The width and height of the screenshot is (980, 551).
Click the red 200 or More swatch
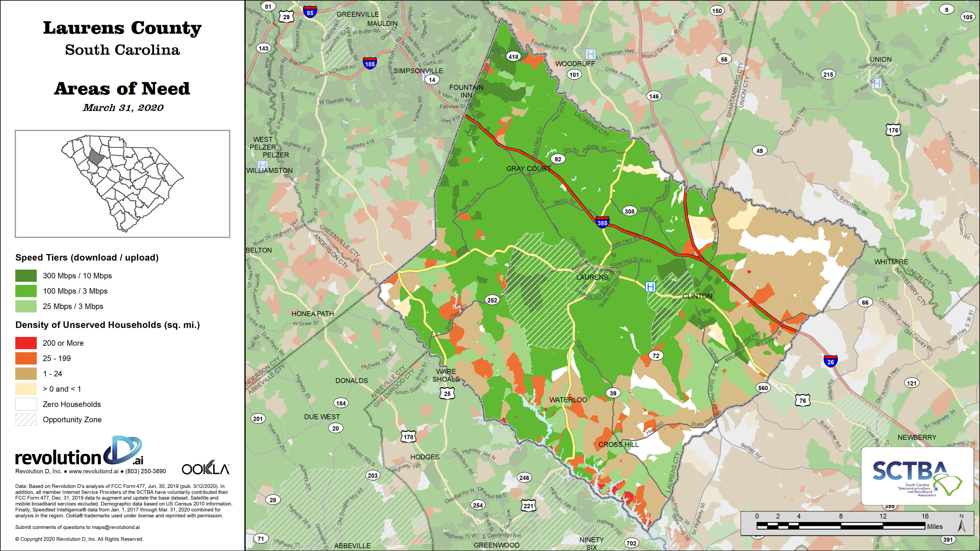26,343
